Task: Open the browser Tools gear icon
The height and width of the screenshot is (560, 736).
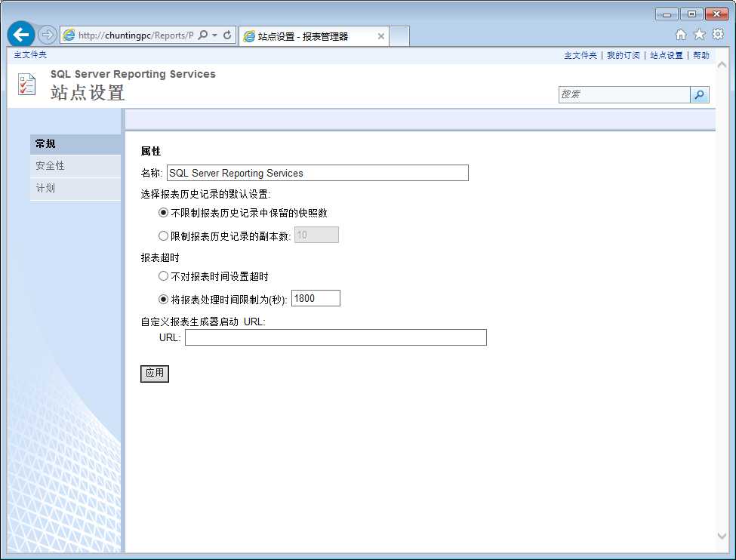Action: (718, 34)
